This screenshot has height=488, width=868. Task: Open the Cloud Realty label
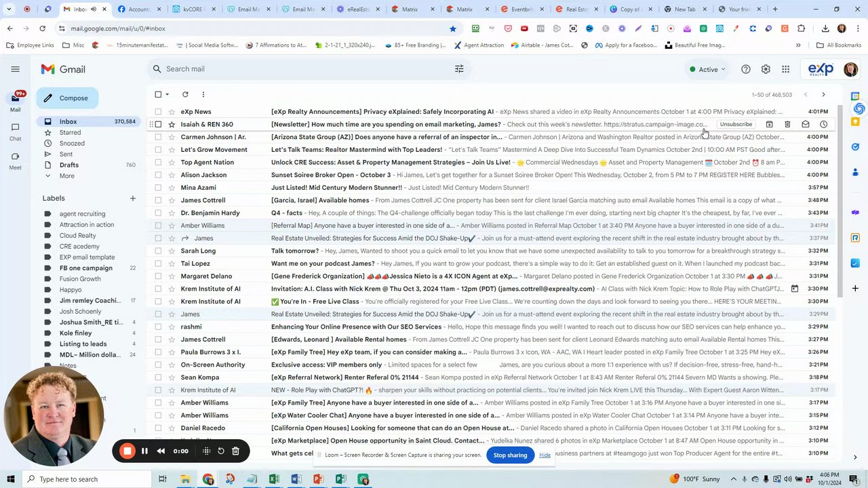click(x=77, y=236)
